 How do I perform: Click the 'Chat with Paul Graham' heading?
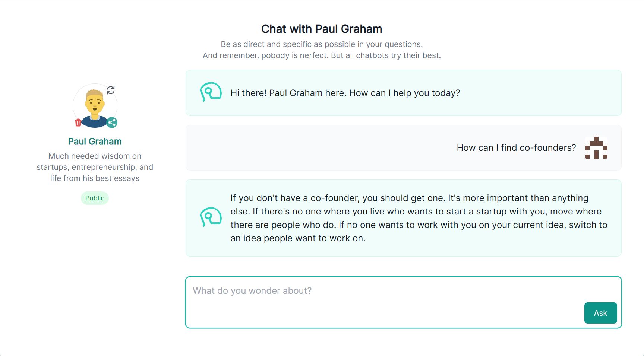321,29
